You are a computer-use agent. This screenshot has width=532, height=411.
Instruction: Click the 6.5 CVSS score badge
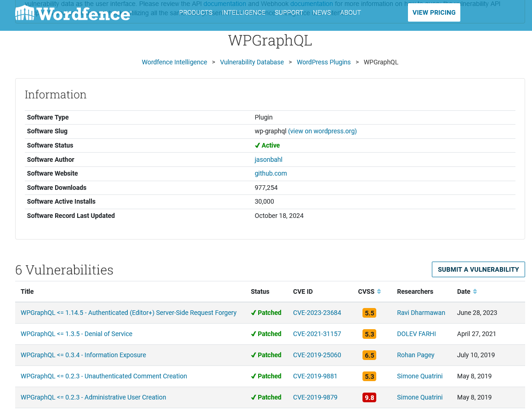click(369, 355)
